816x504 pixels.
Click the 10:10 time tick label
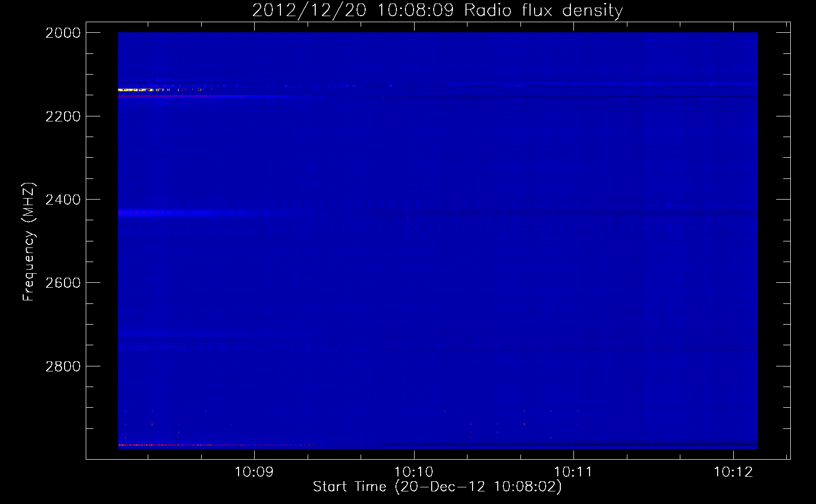(x=414, y=472)
